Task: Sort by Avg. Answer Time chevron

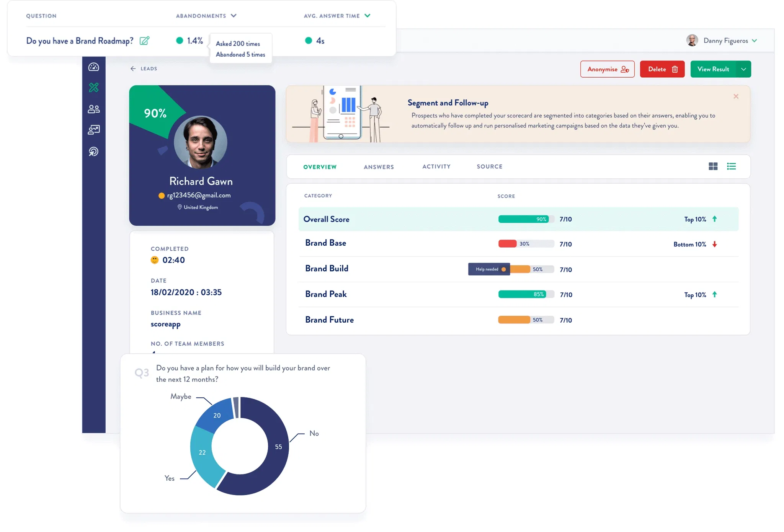Action: (367, 16)
